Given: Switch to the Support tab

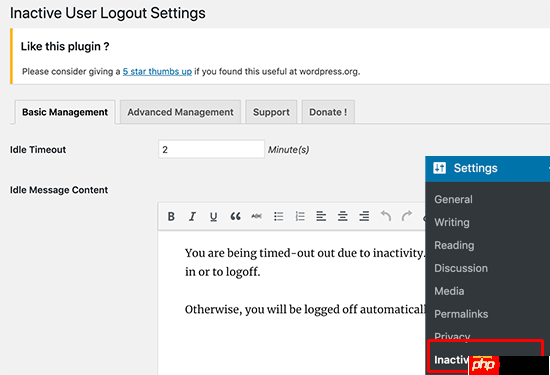Looking at the screenshot, I should click(271, 112).
